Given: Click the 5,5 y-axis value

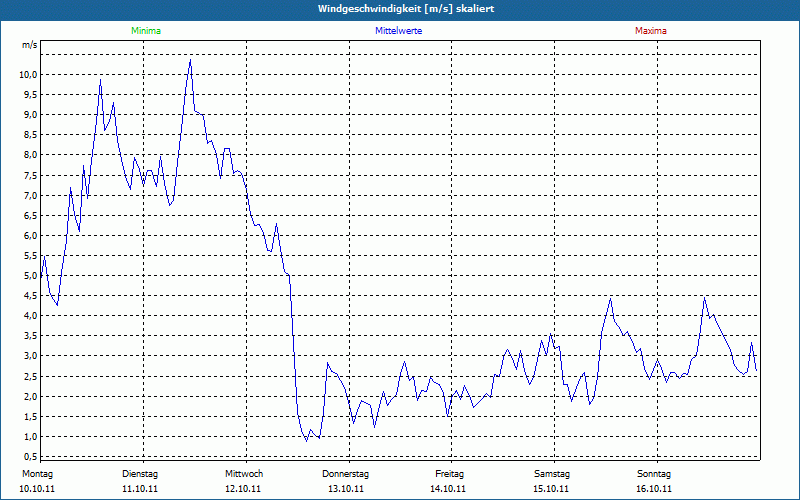Looking at the screenshot, I should [31, 255].
